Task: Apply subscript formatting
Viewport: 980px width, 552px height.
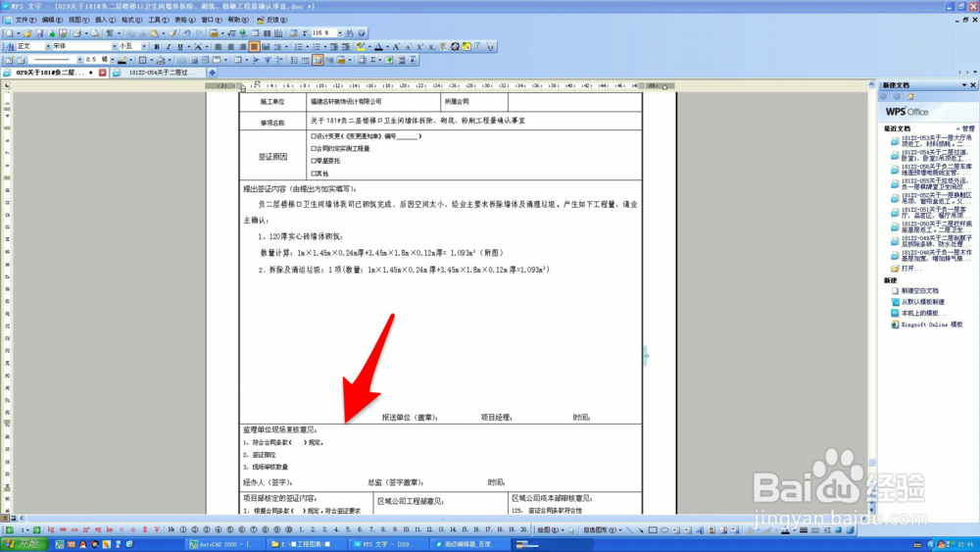Action: (431, 47)
